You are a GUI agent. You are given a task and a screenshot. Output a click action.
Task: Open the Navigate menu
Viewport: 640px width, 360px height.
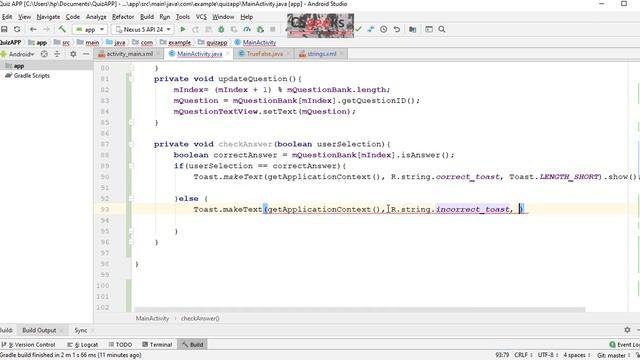48,17
